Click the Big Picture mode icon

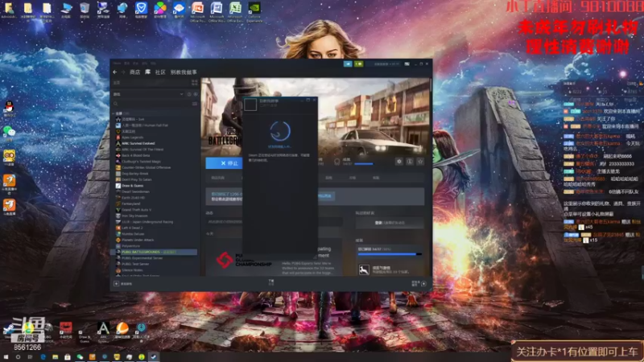coord(407,64)
